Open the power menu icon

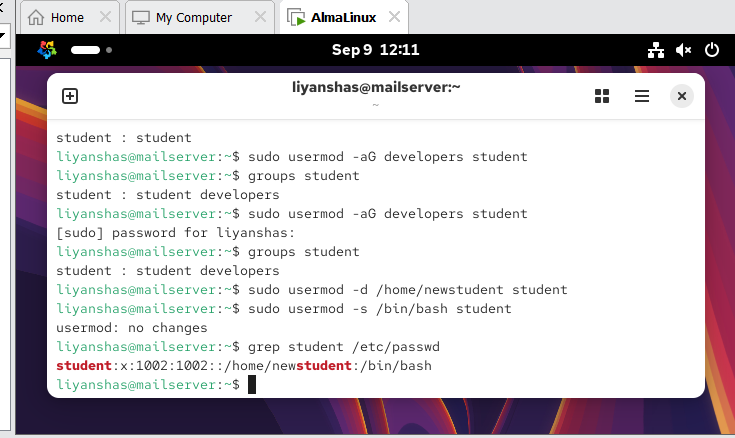712,50
